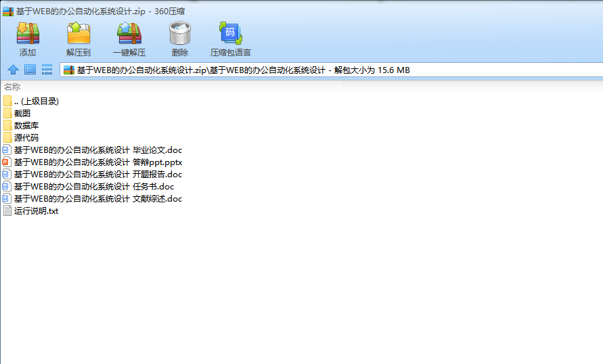Switch to large icon view mode
The height and width of the screenshot is (364, 603).
point(30,70)
